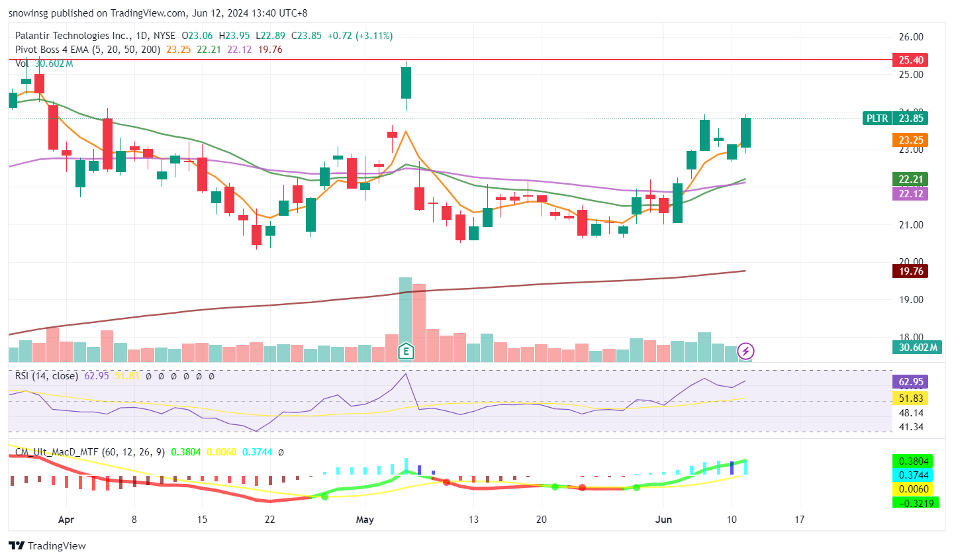Click the orange 23.25 axis price label
This screenshot has width=954, height=560.
pyautogui.click(x=911, y=140)
